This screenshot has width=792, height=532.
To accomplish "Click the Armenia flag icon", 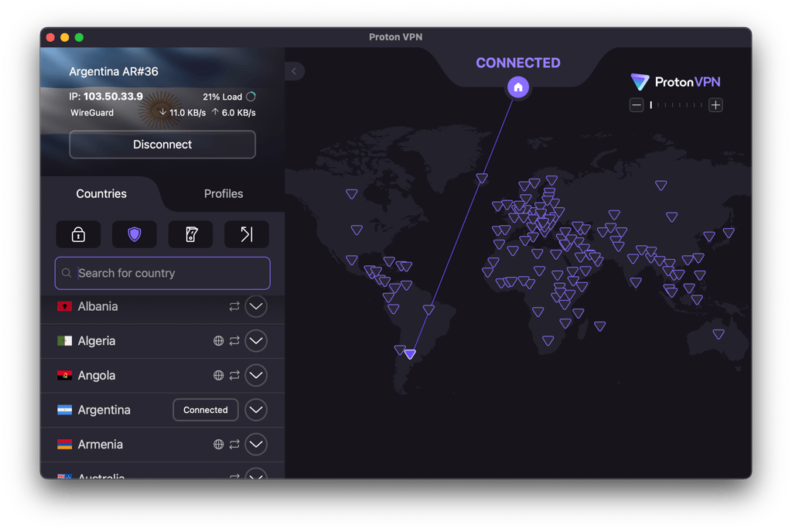I will 65,444.
